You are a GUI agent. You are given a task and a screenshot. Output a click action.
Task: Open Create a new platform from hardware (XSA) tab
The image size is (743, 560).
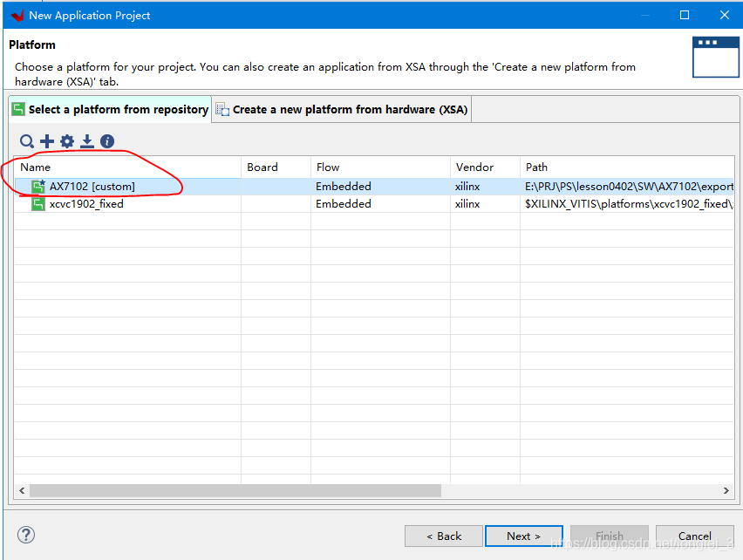point(342,109)
